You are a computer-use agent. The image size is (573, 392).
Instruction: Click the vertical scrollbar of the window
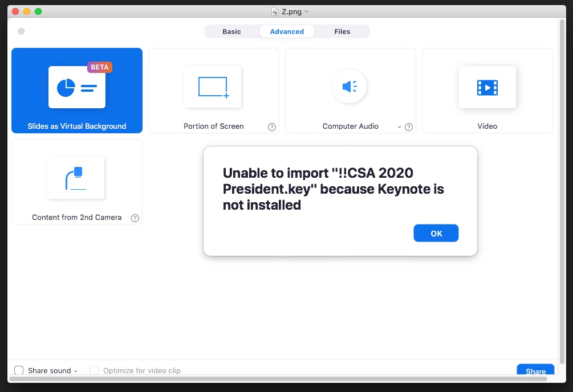pos(562,192)
